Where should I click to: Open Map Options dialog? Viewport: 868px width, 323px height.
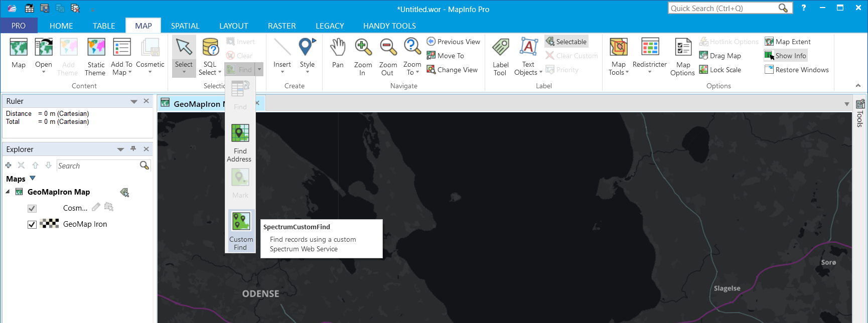pyautogui.click(x=683, y=57)
